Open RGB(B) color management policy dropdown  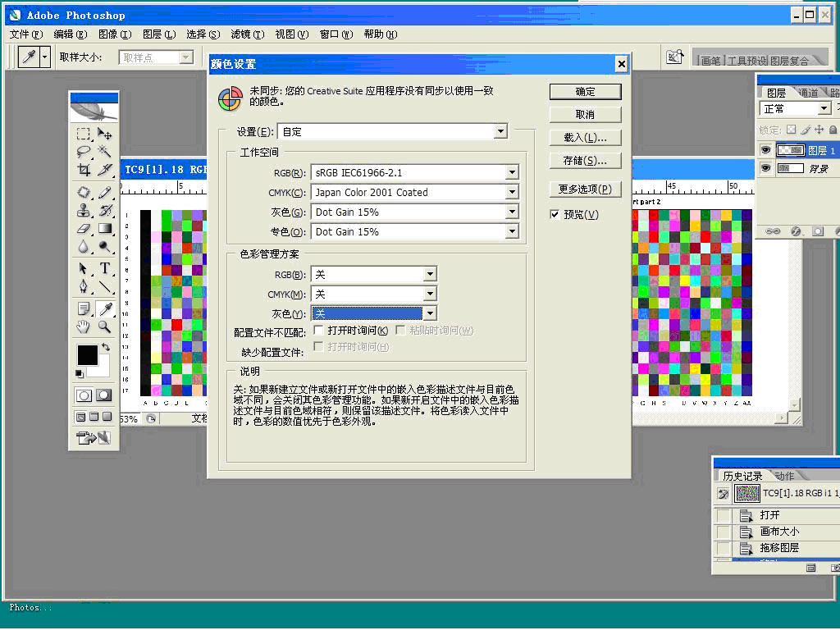pos(374,274)
